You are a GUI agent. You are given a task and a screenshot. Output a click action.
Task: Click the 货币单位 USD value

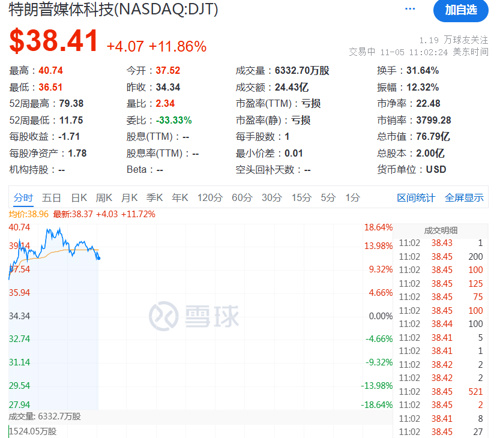[x=436, y=170]
